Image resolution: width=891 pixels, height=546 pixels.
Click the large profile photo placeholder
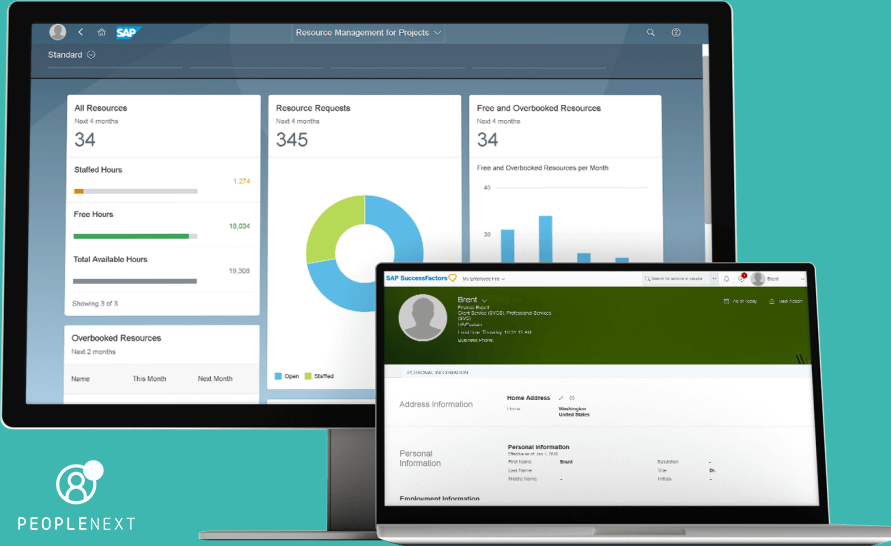pyautogui.click(x=423, y=318)
